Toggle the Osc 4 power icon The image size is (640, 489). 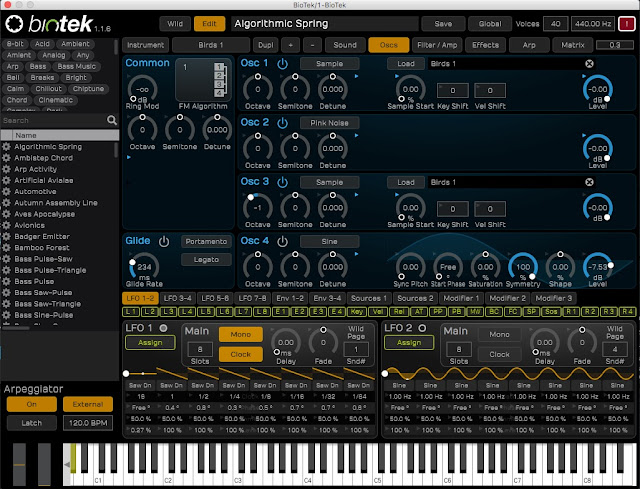tap(282, 242)
